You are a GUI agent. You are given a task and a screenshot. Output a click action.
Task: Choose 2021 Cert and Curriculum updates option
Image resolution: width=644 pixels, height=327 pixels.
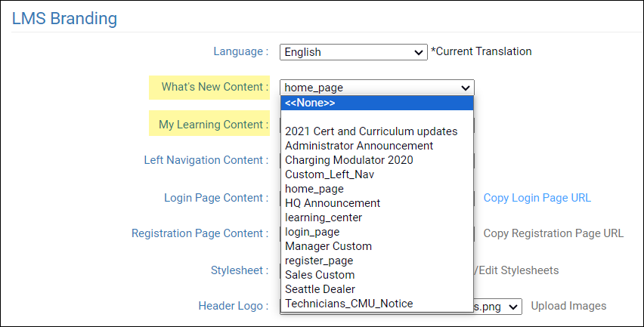371,131
